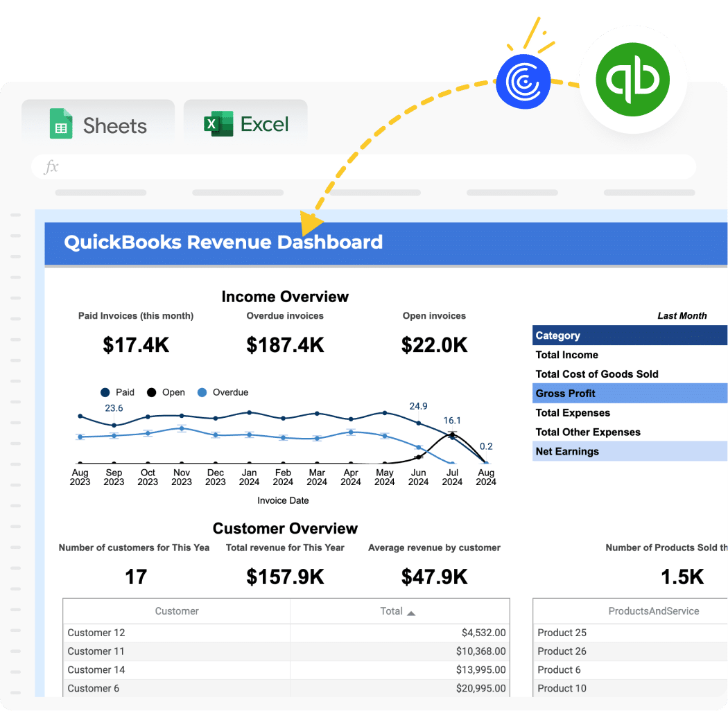Click the Jul 2024 axis label
The image size is (728, 711).
tap(452, 477)
